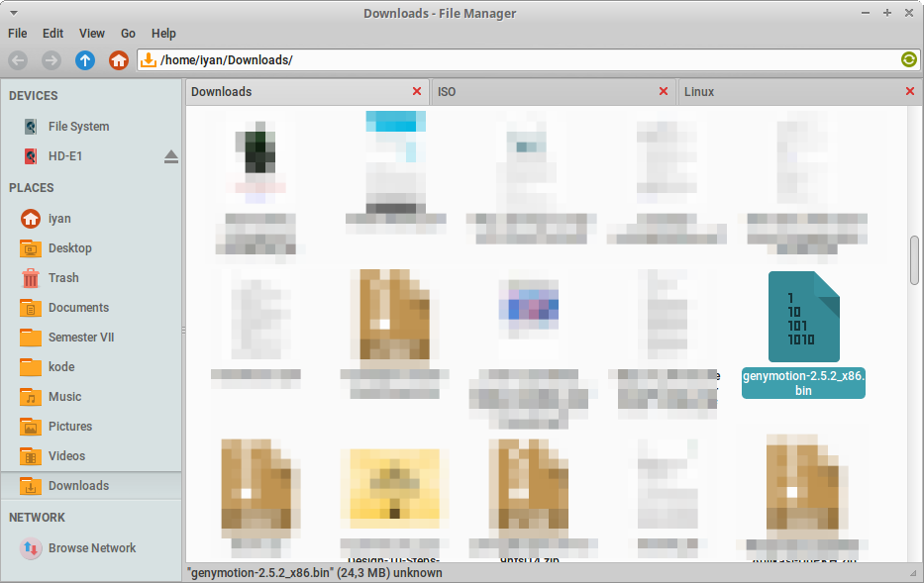Image resolution: width=924 pixels, height=583 pixels.
Task: Navigate up one directory level
Action: click(85, 59)
